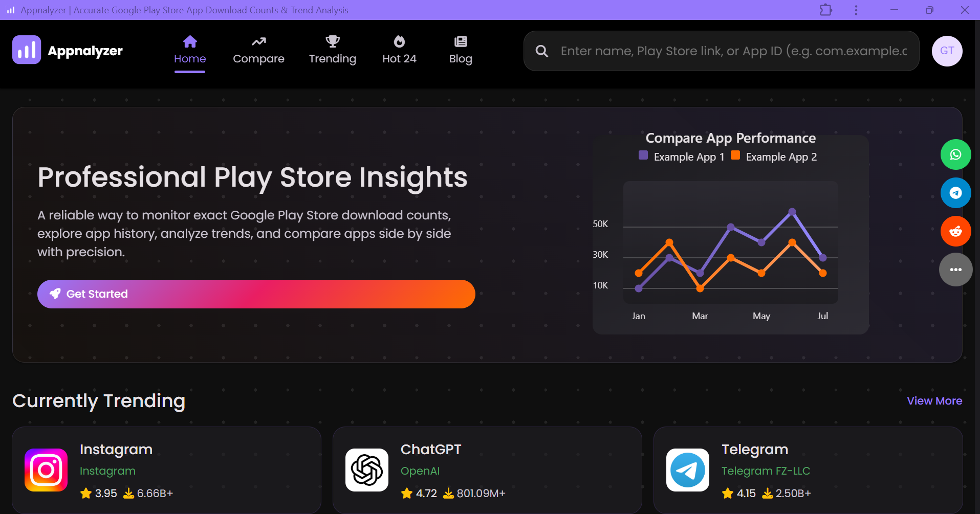Click the search magnifier icon
Viewport: 980px width, 514px height.
pos(542,51)
